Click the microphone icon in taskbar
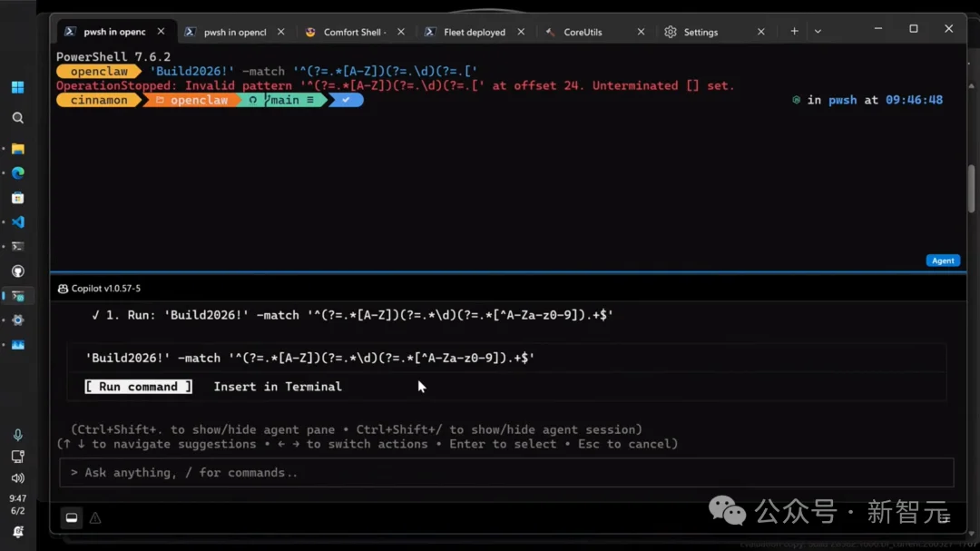The height and width of the screenshot is (551, 980). (17, 435)
